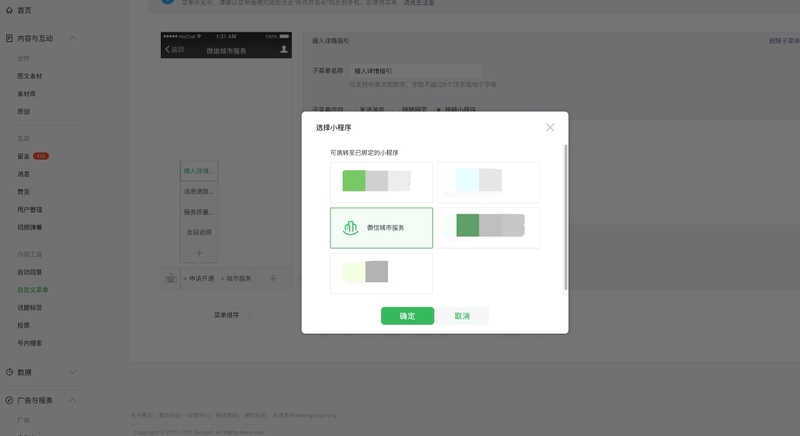This screenshot has height=436, width=800.
Task: Click the 内容与互动 section icon
Action: [9, 38]
